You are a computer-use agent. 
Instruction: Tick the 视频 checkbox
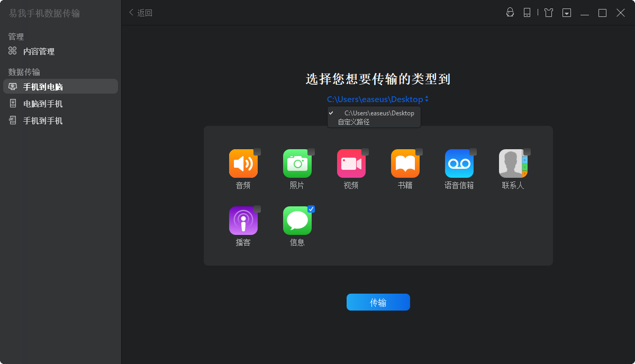pyautogui.click(x=365, y=152)
